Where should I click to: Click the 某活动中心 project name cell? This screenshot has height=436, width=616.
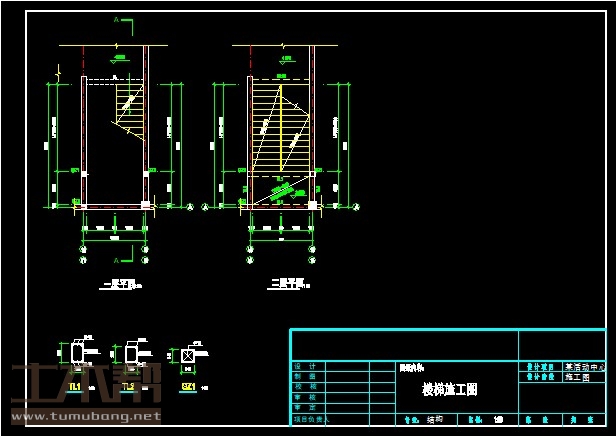[x=584, y=367]
